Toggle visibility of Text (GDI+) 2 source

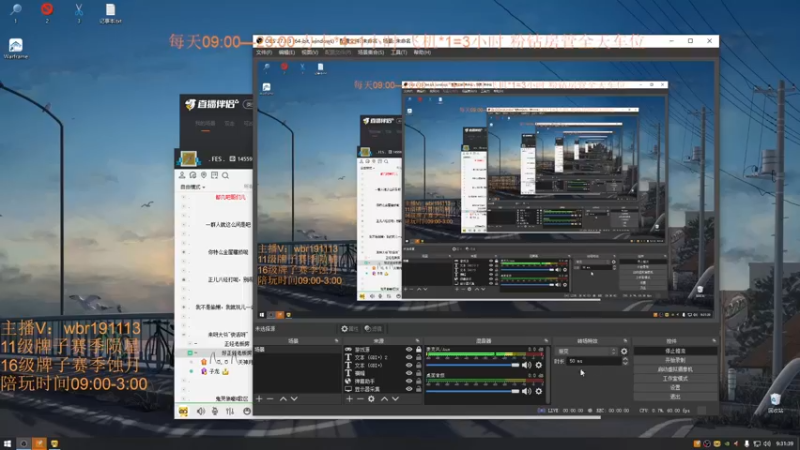[x=409, y=357]
